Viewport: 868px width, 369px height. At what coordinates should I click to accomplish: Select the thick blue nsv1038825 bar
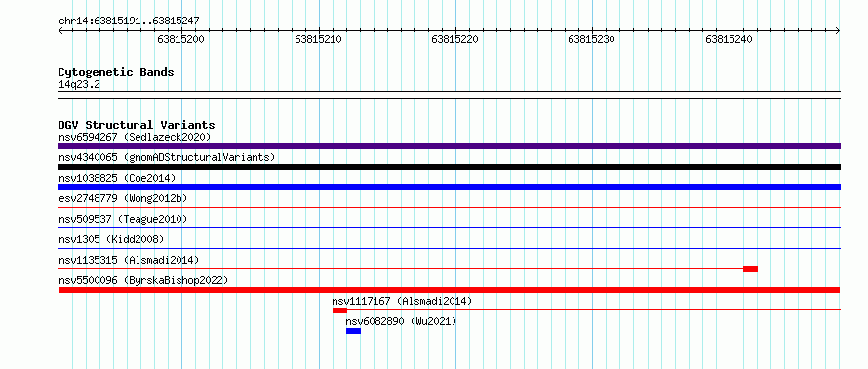click(x=449, y=187)
